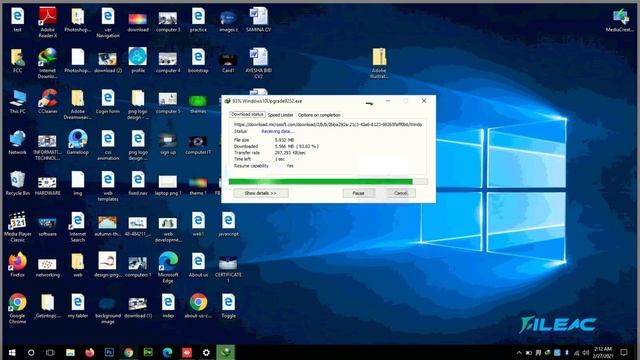Open Adobe Reader X desktop shortcut
The width and height of the screenshot is (640, 360).
point(48,22)
